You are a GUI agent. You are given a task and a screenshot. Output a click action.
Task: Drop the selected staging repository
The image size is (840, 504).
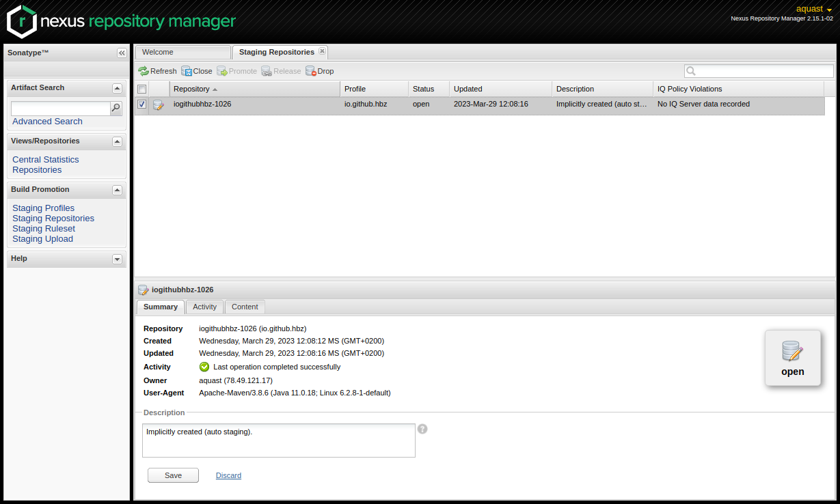320,71
